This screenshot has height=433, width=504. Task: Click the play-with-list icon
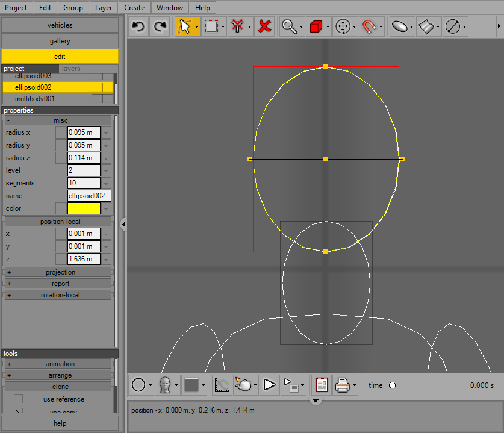(x=291, y=385)
